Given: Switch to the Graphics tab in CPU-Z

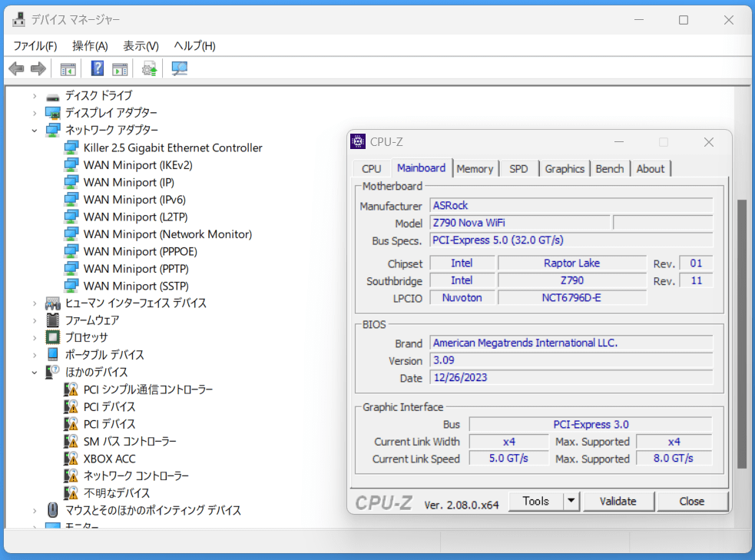Looking at the screenshot, I should [565, 169].
